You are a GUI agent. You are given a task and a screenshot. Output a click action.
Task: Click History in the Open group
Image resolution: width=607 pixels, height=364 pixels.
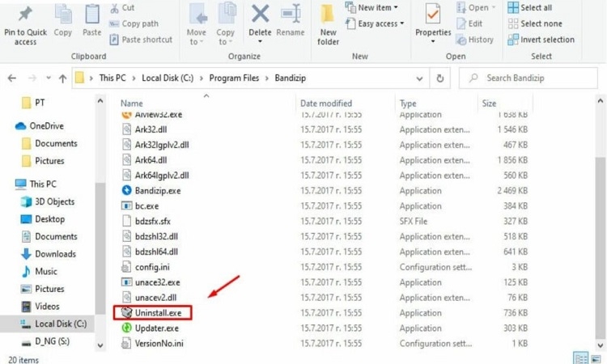click(x=475, y=40)
